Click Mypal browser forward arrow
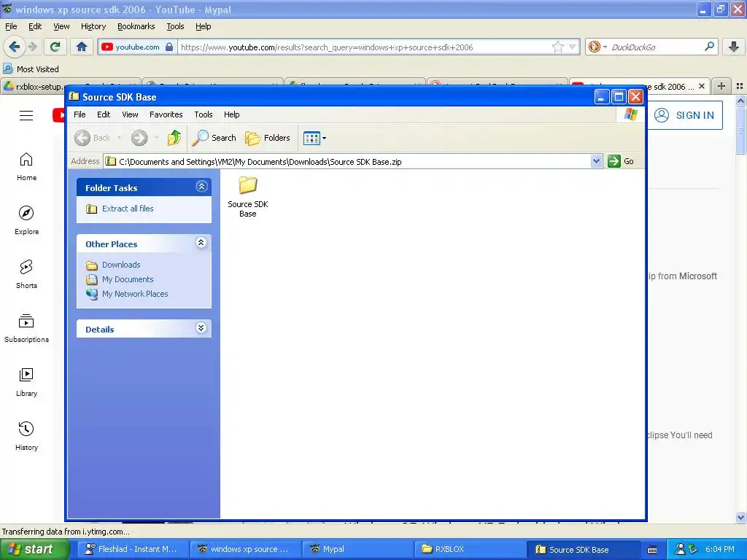The image size is (747, 560). (x=32, y=47)
